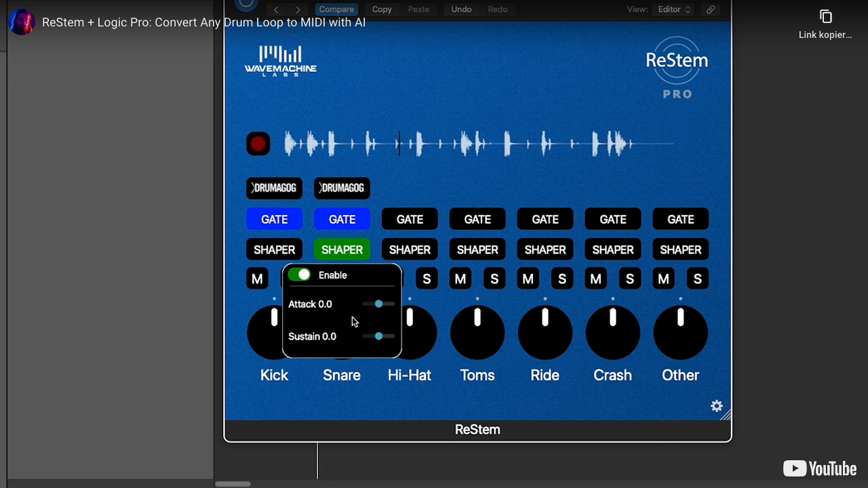Open Drumagog for the Kick channel
This screenshot has height=488, width=868.
(274, 188)
